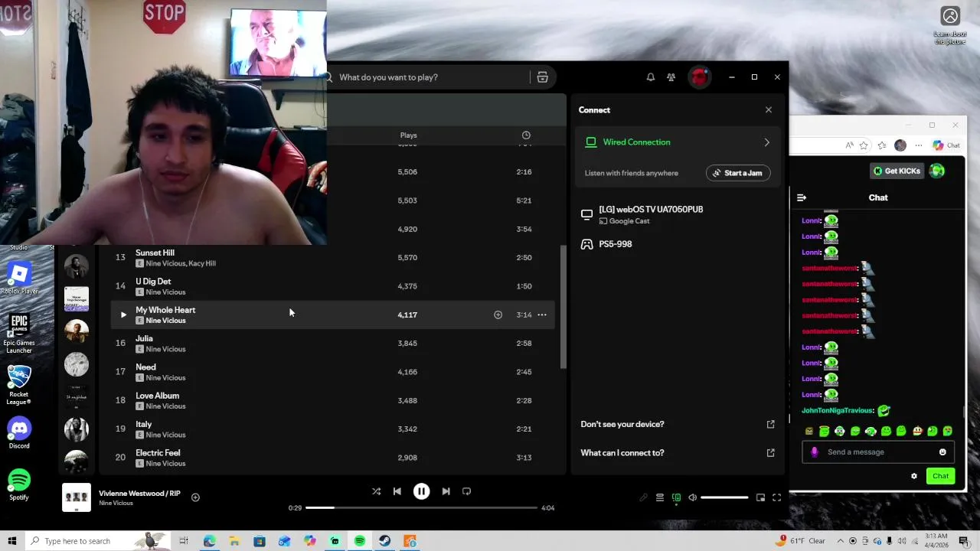Open the Microsoft Store taskbar icon
Screen dimensions: 980x551
(x=260, y=541)
